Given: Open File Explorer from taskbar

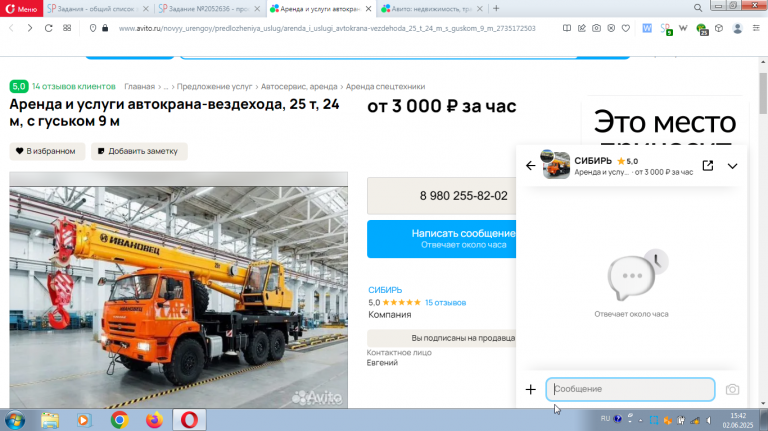Looking at the screenshot, I should [x=49, y=420].
